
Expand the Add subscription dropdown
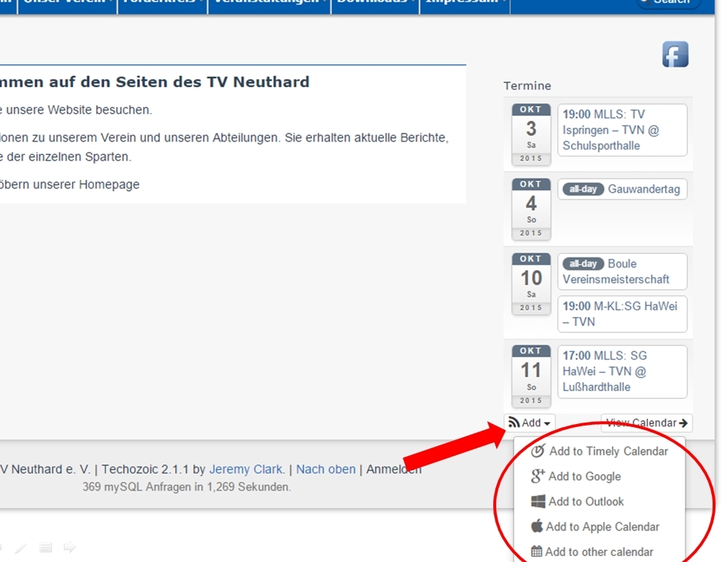click(529, 423)
